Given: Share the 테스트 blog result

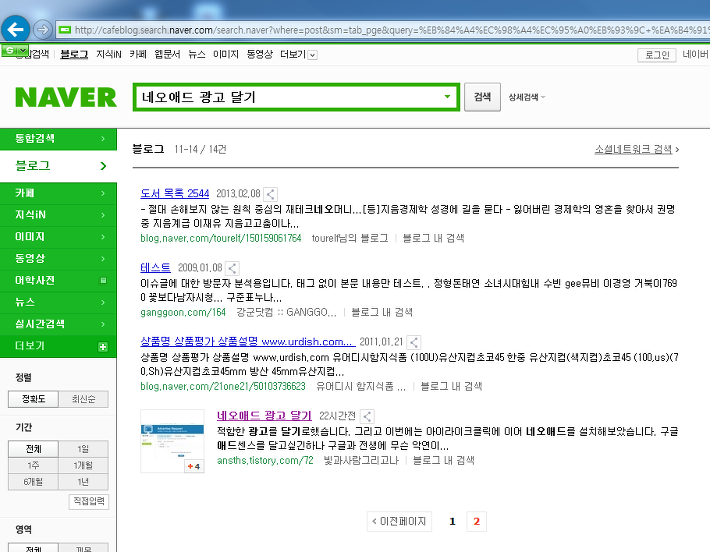Looking at the screenshot, I should point(232,269).
